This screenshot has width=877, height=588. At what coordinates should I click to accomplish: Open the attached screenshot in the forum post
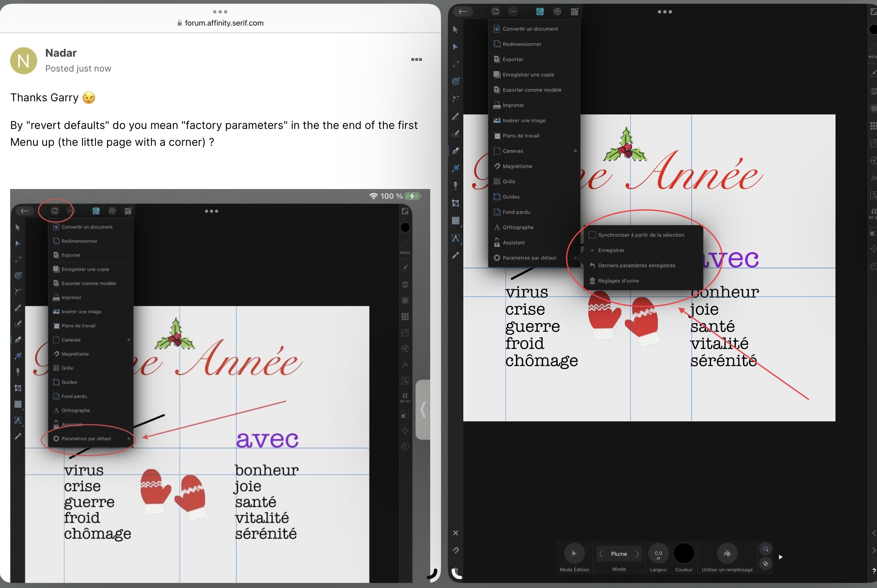(220, 385)
